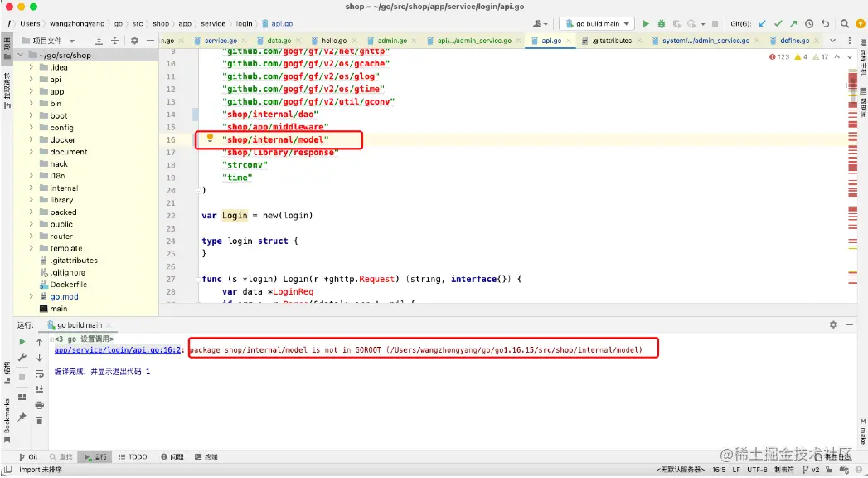Image resolution: width=868 pixels, height=478 pixels.
Task: Update project with Git pull arrow
Action: 762,24
